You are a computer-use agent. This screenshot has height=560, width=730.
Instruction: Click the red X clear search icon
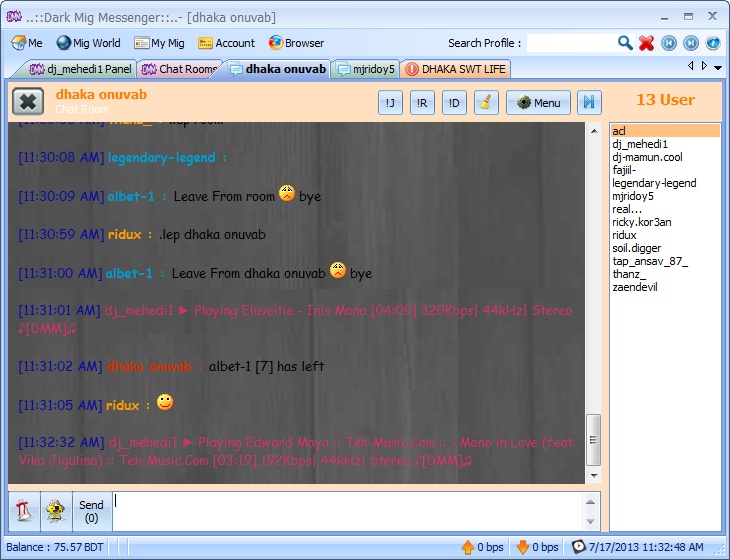pyautogui.click(x=646, y=43)
